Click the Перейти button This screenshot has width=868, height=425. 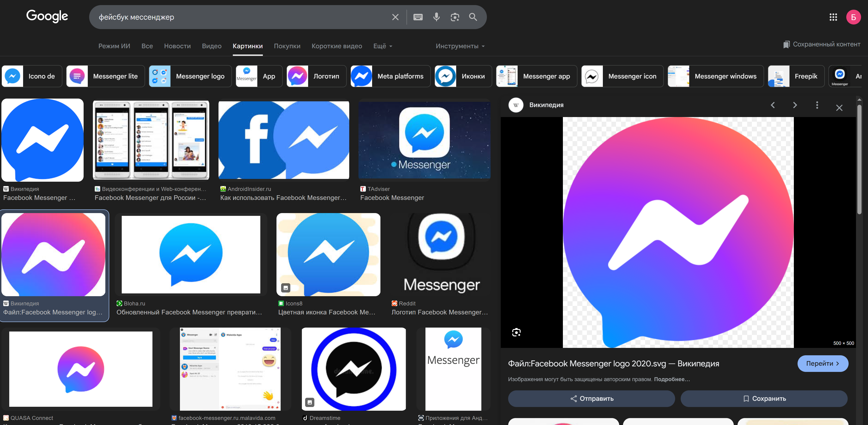(822, 363)
